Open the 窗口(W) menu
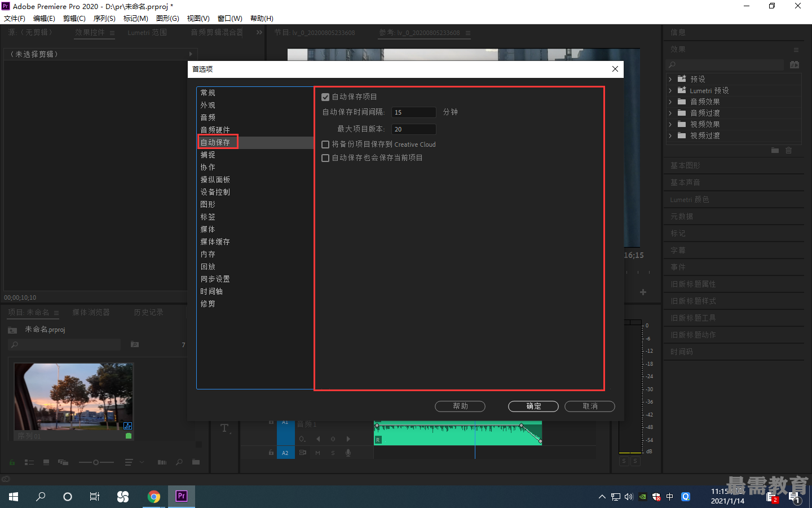The width and height of the screenshot is (812, 508). pyautogui.click(x=230, y=19)
